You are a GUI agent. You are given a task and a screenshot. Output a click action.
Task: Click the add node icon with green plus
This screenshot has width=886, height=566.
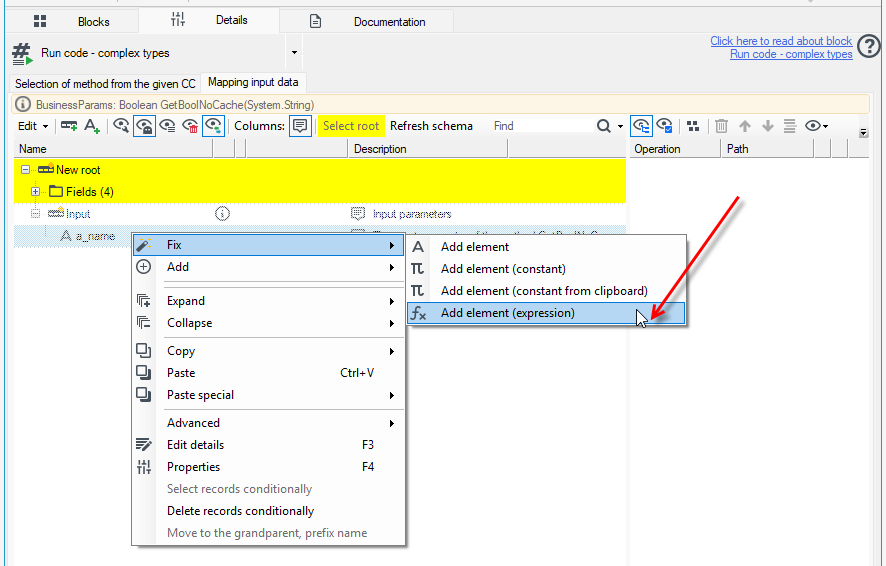69,126
